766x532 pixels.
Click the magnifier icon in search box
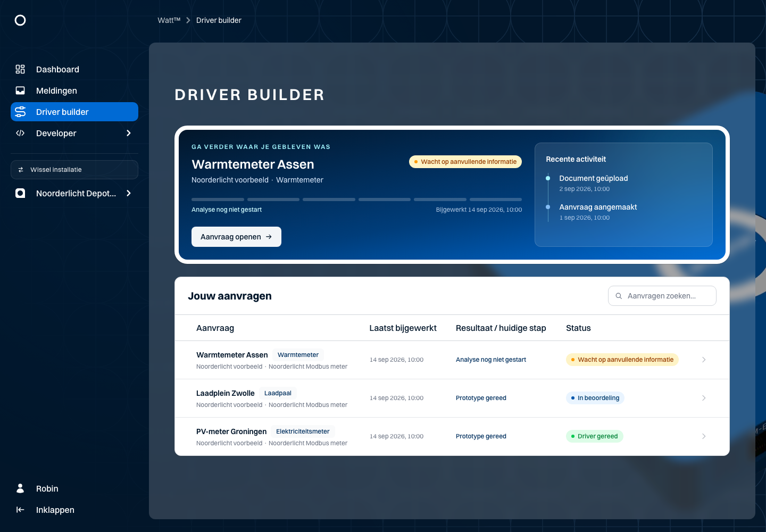619,296
